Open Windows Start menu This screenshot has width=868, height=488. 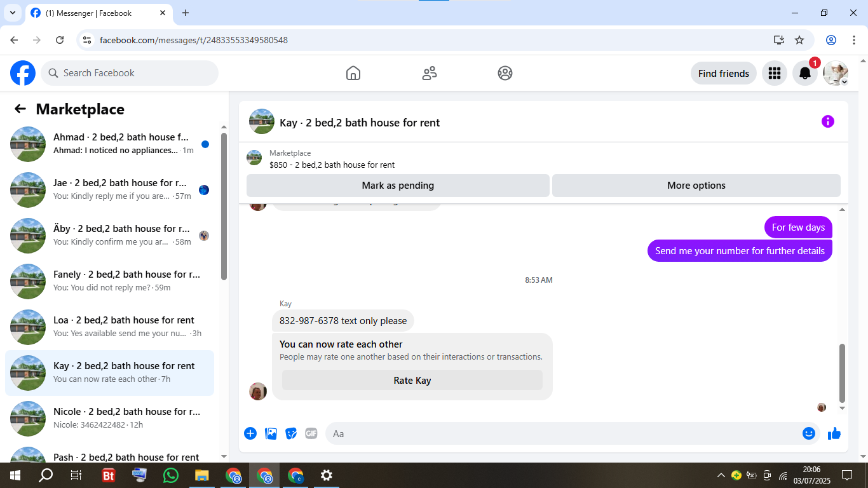click(x=15, y=475)
